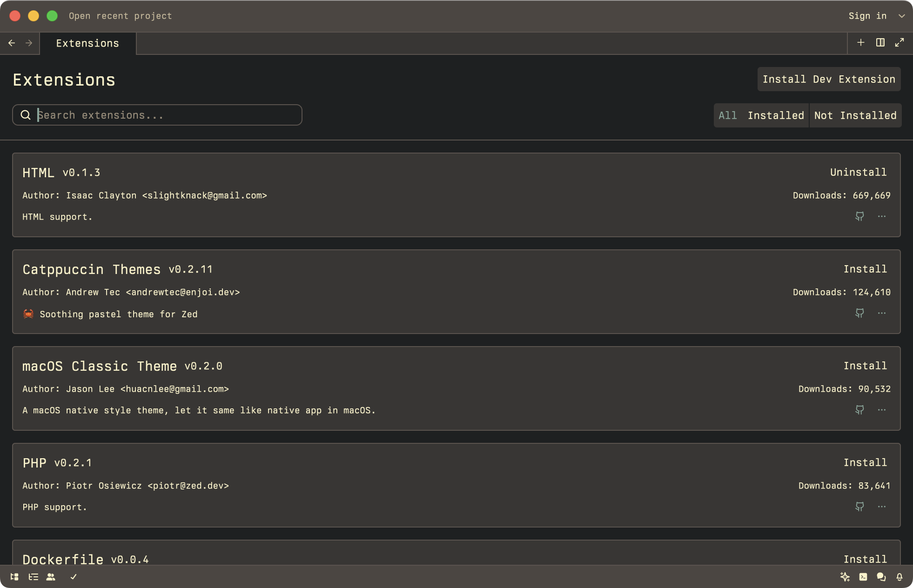The image size is (913, 588).
Task: Click the GitHub icon for PHP extension
Action: pos(859,506)
